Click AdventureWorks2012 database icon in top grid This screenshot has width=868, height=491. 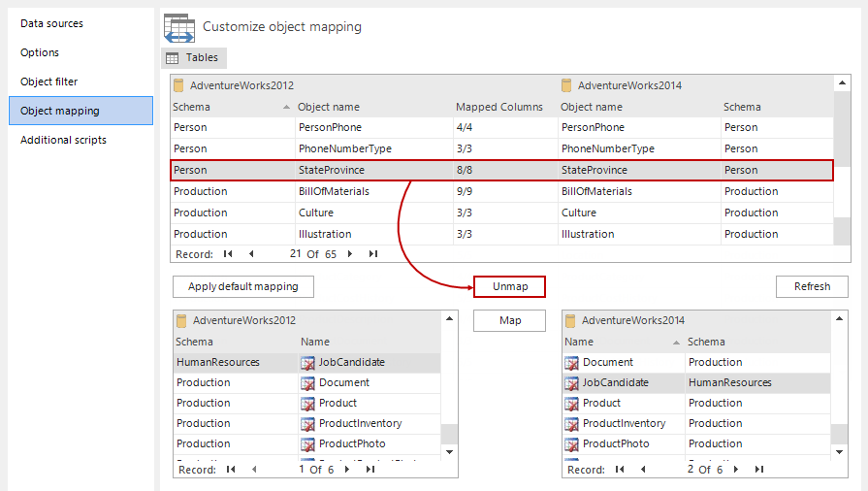tap(178, 85)
